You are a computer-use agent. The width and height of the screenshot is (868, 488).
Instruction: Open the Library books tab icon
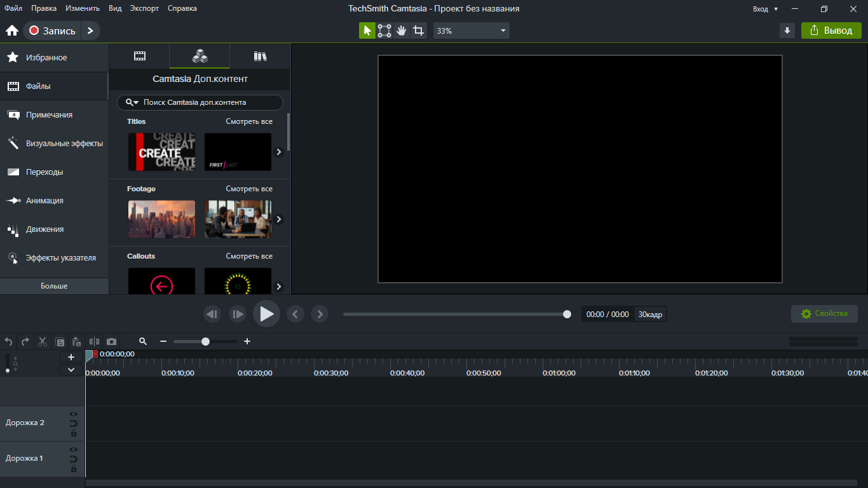[x=260, y=56]
